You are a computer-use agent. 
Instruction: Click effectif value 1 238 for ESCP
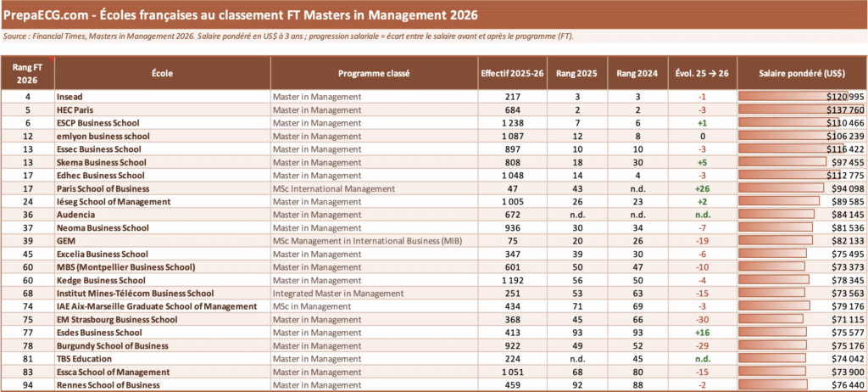click(513, 122)
